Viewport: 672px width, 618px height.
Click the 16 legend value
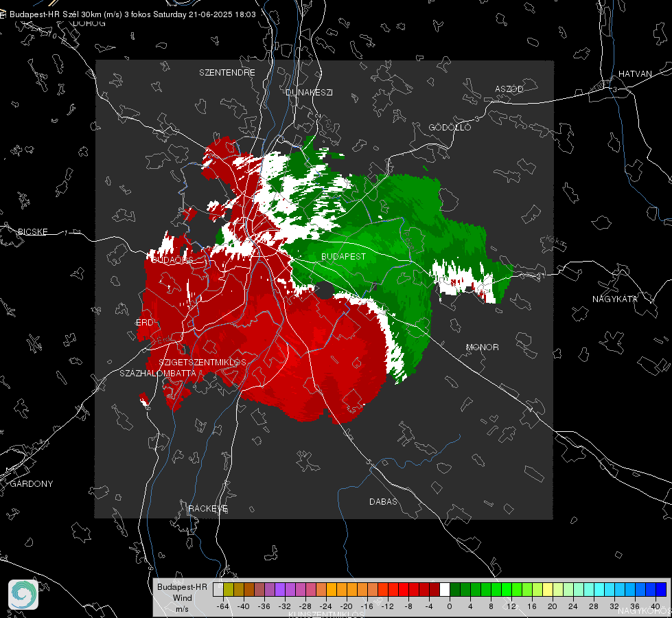532,606
